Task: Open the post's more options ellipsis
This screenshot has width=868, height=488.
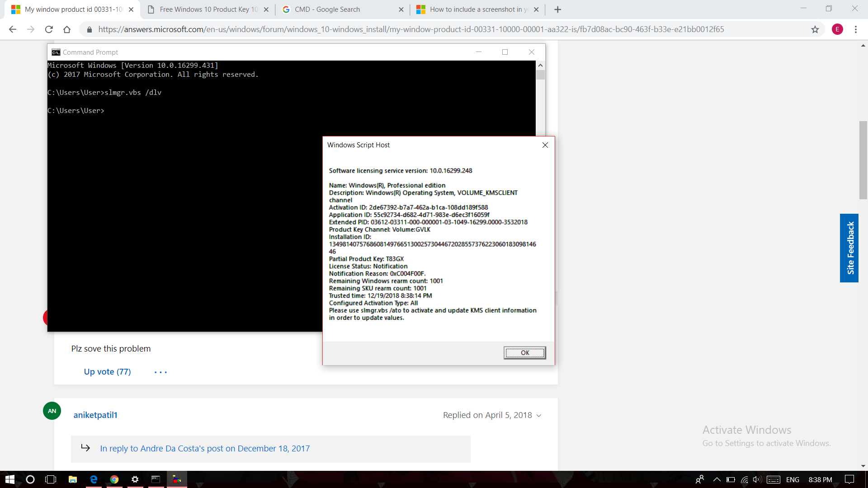Action: pyautogui.click(x=160, y=372)
